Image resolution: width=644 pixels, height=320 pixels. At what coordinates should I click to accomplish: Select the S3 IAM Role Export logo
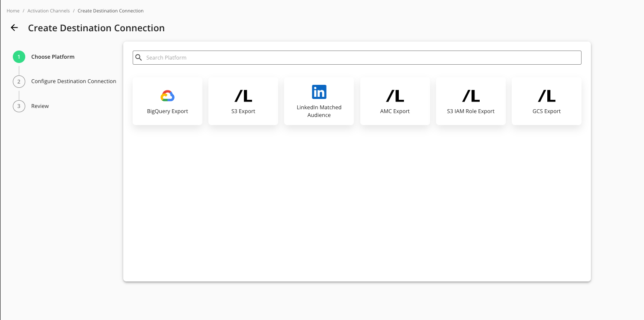point(471,96)
